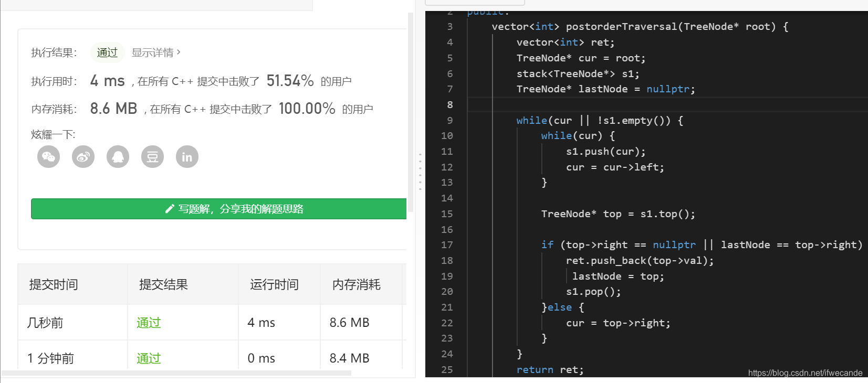Image resolution: width=868 pixels, height=383 pixels.
Task: Click the 'while(cur || !s1.empty())' line
Action: pos(600,121)
